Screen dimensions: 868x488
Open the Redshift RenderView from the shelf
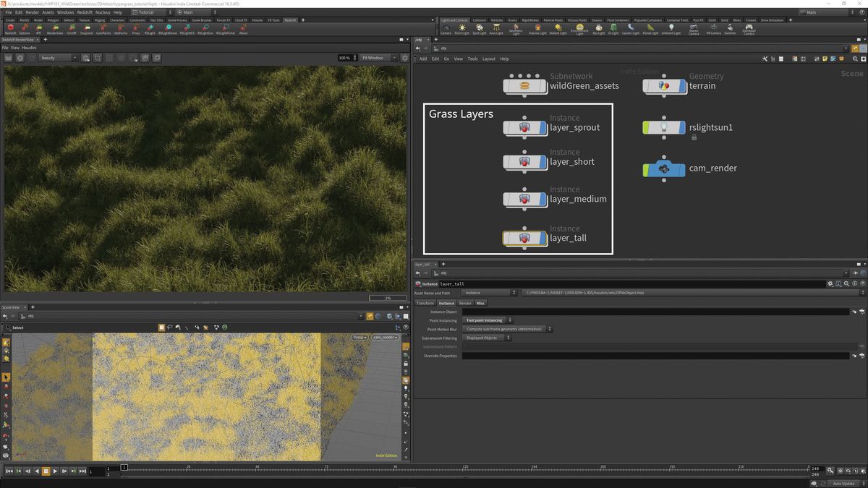point(54,29)
